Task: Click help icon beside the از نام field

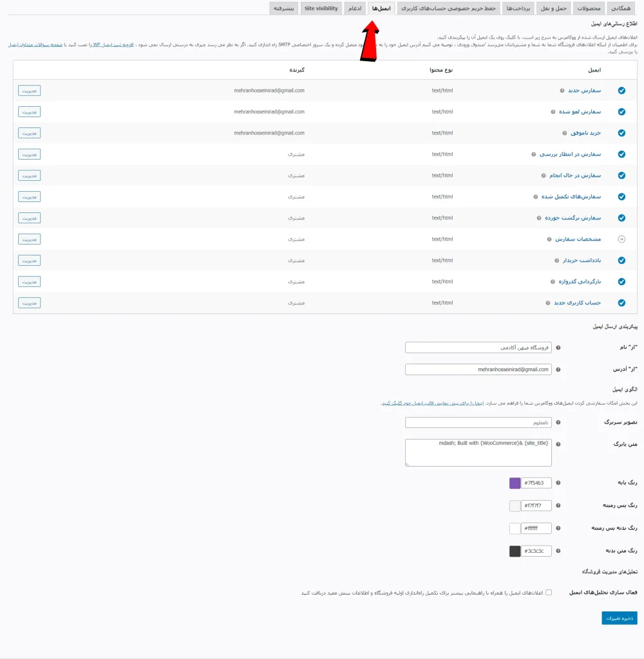Action: pos(558,348)
